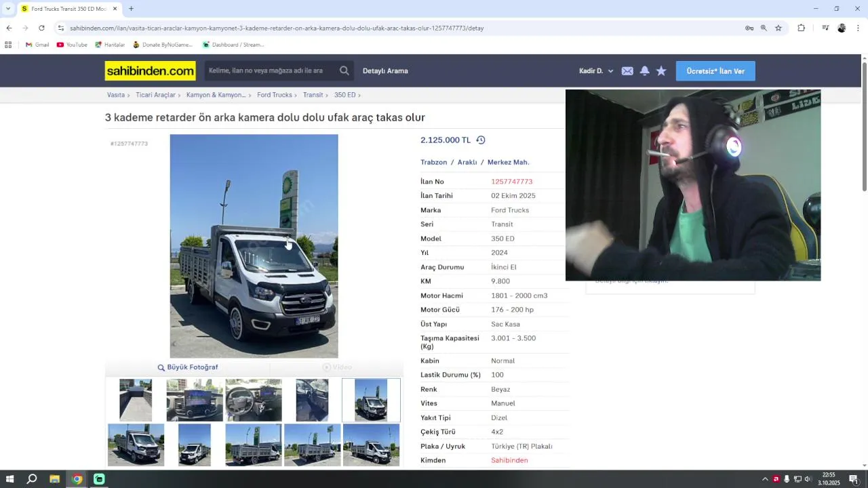Open the Windows notification center icon
This screenshot has height=488, width=868.
854,479
